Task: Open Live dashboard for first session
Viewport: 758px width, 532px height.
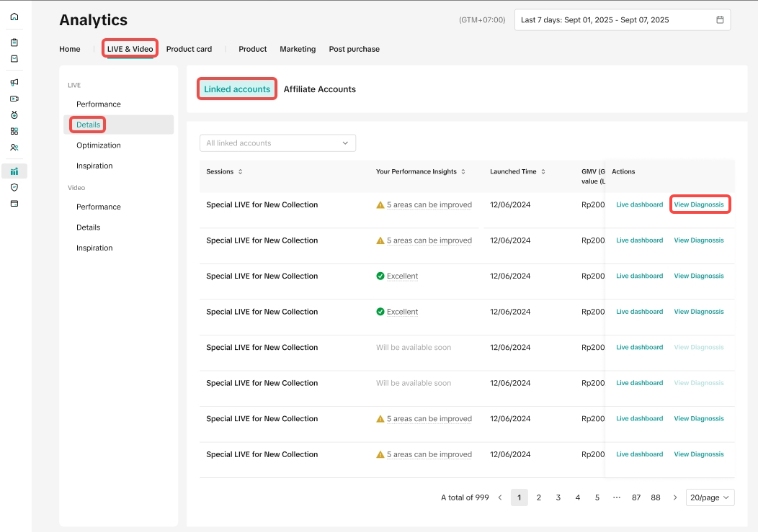Action: (639, 204)
